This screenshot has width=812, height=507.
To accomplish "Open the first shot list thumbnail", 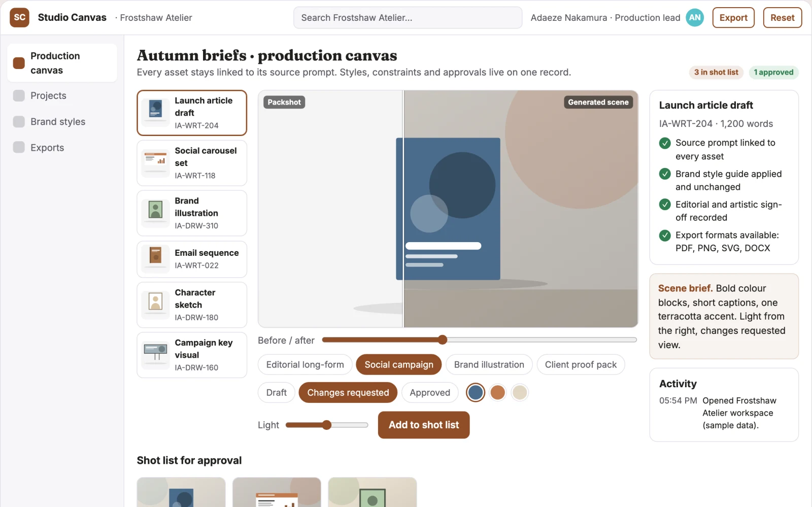I will (x=181, y=492).
